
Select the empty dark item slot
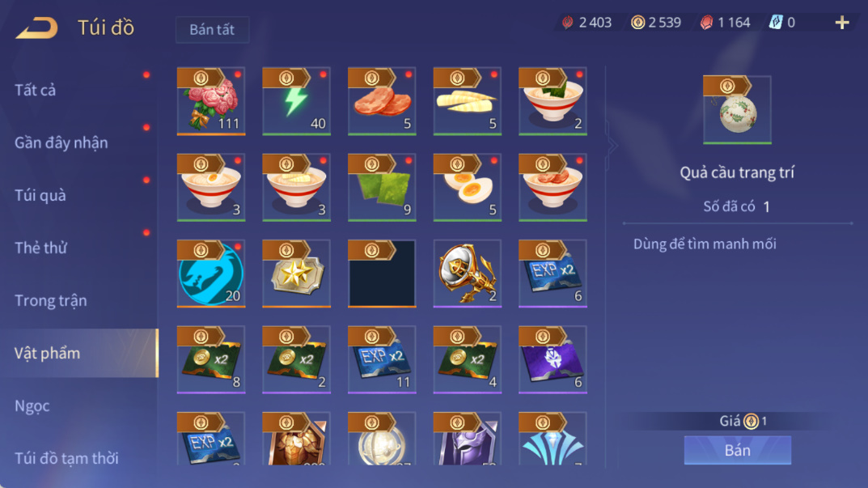[382, 274]
